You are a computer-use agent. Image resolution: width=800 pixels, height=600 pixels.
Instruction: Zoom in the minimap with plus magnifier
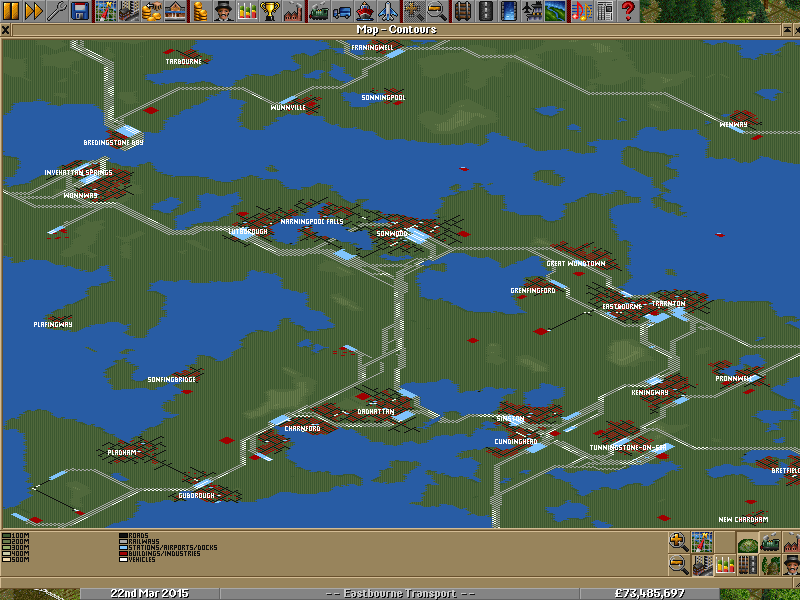pos(679,542)
